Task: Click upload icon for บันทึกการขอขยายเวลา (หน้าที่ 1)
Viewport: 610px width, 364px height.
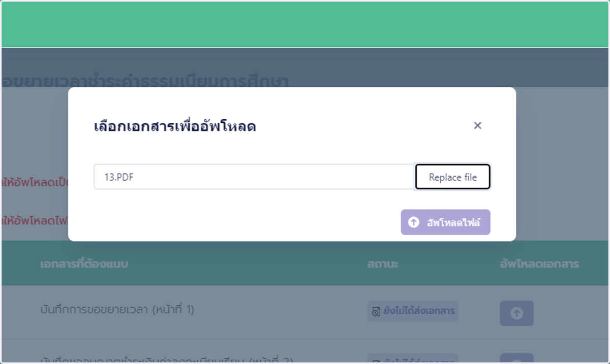Action: coord(517,313)
